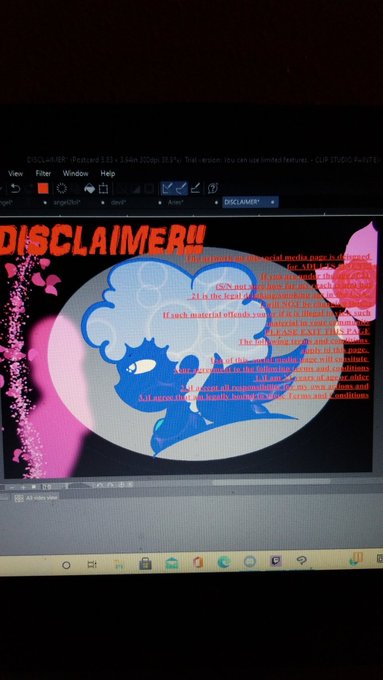Click the orange-red color swatch in toolbar
383x680 pixels.
tap(43, 188)
